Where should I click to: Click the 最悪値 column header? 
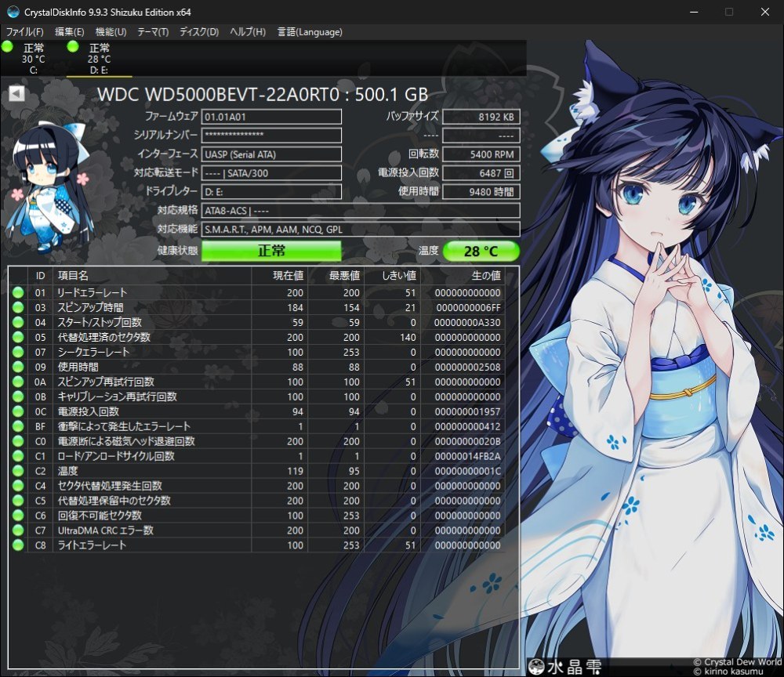click(x=336, y=276)
